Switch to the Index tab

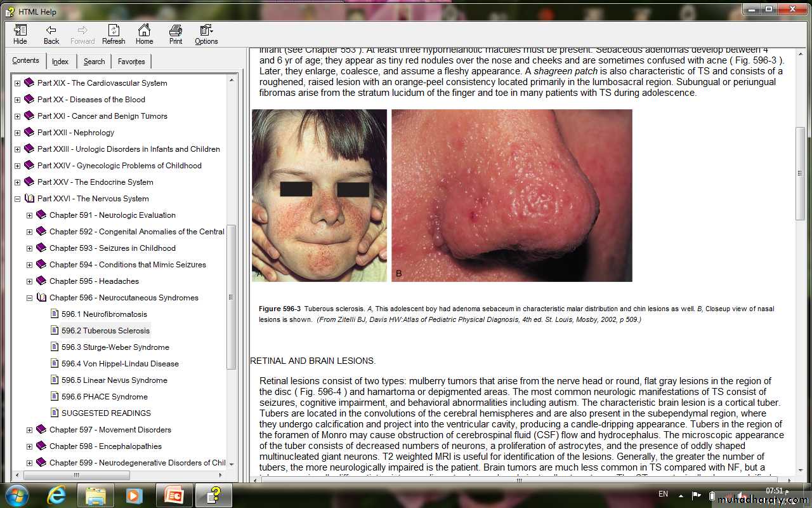(x=60, y=62)
